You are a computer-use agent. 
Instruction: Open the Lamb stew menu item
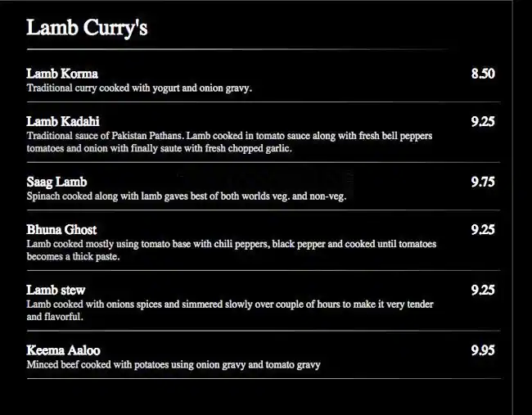click(56, 290)
